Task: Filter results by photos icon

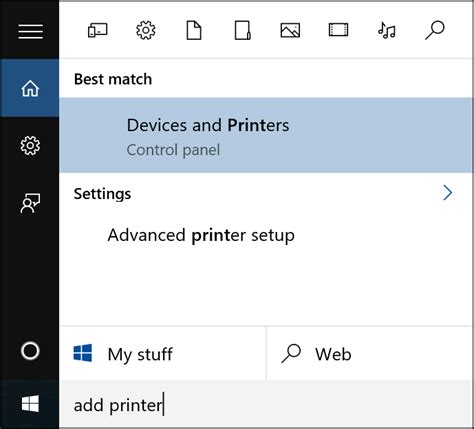Action: pyautogui.click(x=290, y=30)
